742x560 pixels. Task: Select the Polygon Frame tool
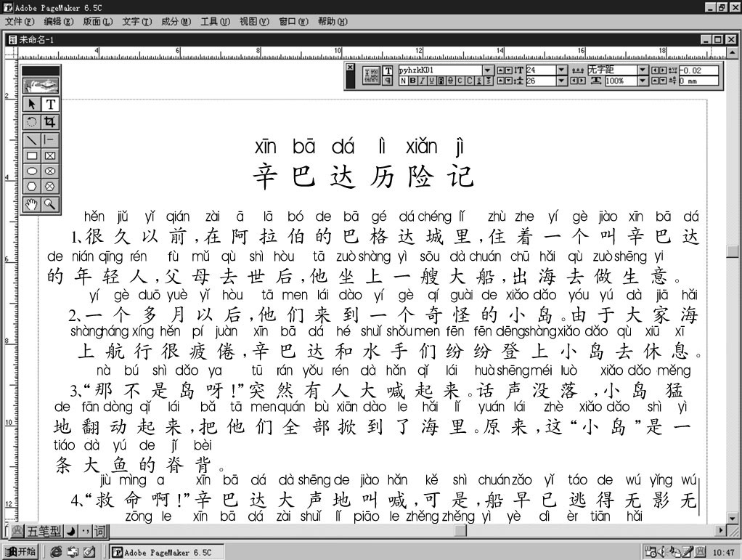click(x=50, y=187)
